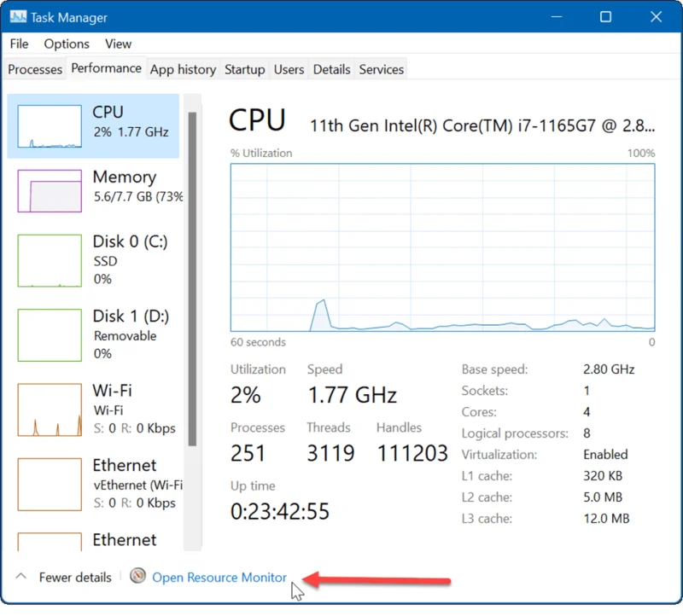683x616 pixels.
Task: Close the Task Manager window
Action: (x=656, y=17)
